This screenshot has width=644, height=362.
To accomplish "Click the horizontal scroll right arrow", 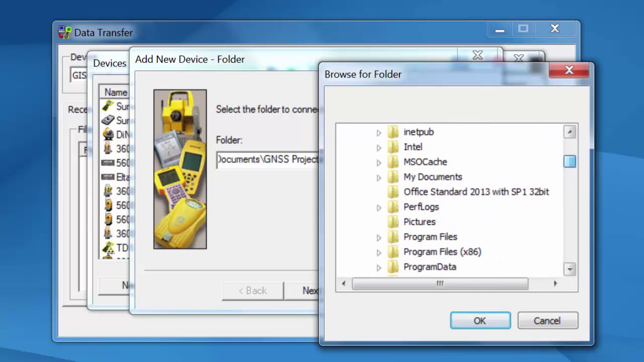I will (x=555, y=284).
